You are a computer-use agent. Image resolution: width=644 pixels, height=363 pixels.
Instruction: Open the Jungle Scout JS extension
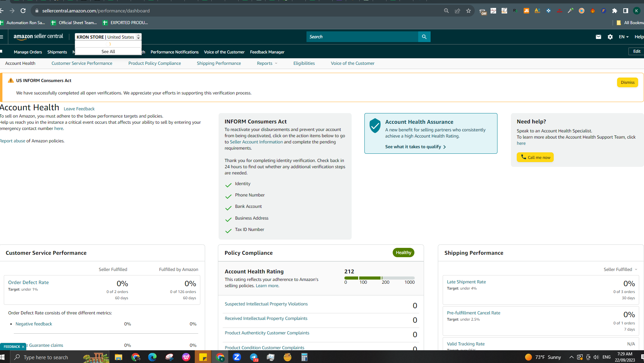[526, 11]
